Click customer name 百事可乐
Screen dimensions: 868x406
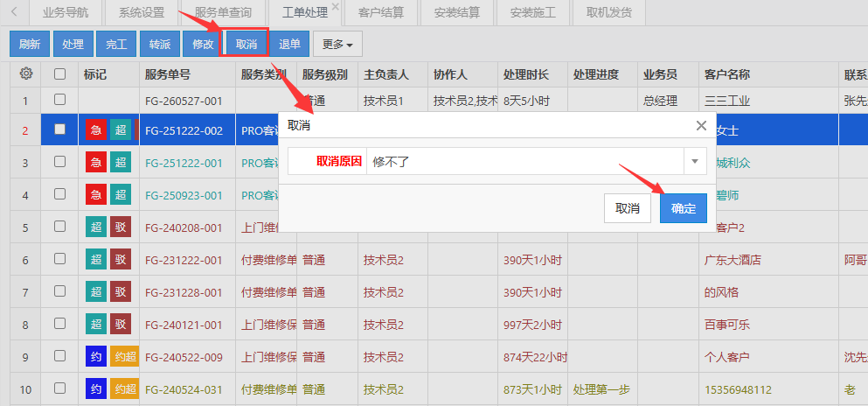point(727,324)
